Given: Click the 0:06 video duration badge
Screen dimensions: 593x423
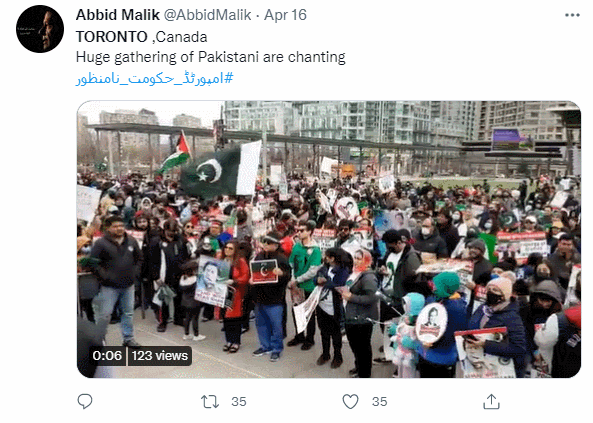Looking at the screenshot, I should (107, 356).
